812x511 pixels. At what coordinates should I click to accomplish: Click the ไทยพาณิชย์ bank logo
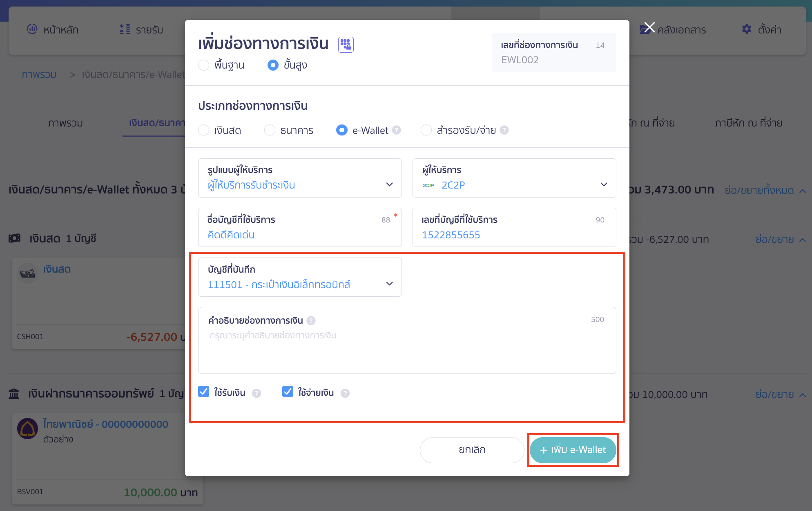27,429
